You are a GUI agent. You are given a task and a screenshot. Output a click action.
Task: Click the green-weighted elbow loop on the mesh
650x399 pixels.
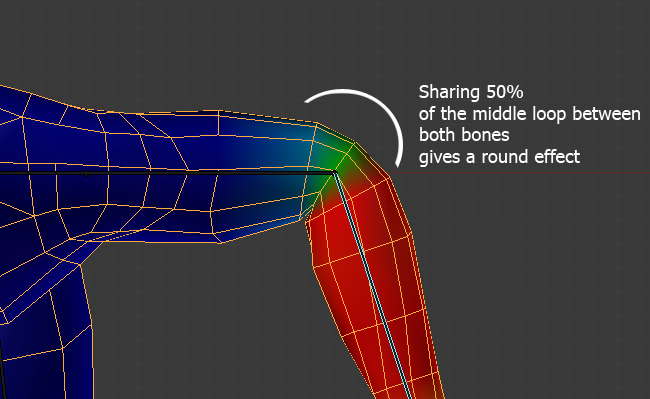coord(337,160)
